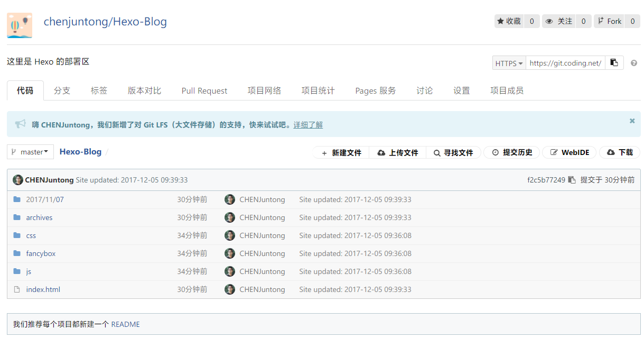
Task: Open the 项目网络 tab
Action: (264, 90)
